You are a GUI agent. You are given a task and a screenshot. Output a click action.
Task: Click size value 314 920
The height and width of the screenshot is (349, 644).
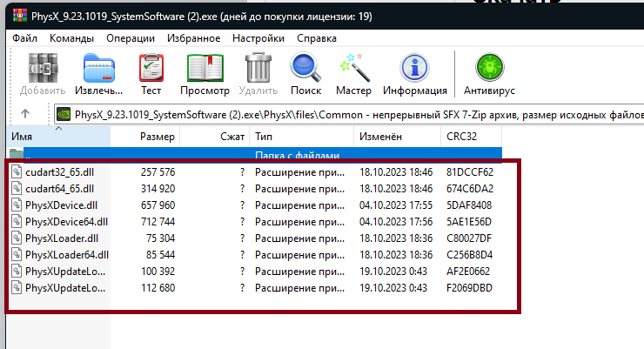pyautogui.click(x=158, y=189)
